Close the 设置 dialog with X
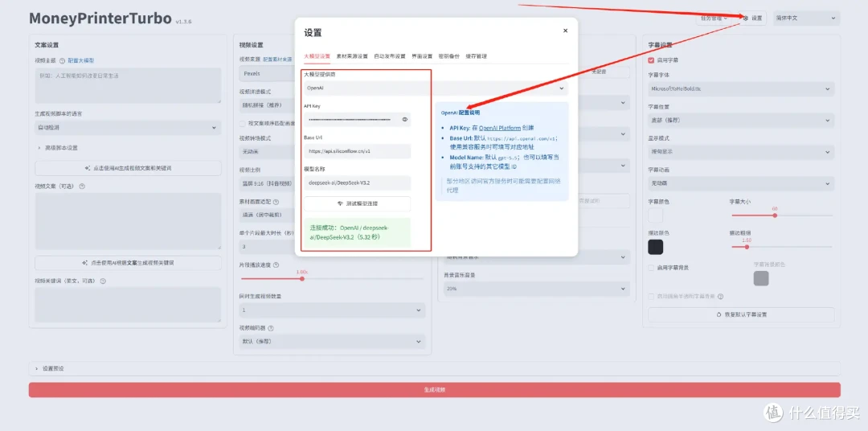Image resolution: width=868 pixels, height=431 pixels. point(565,31)
